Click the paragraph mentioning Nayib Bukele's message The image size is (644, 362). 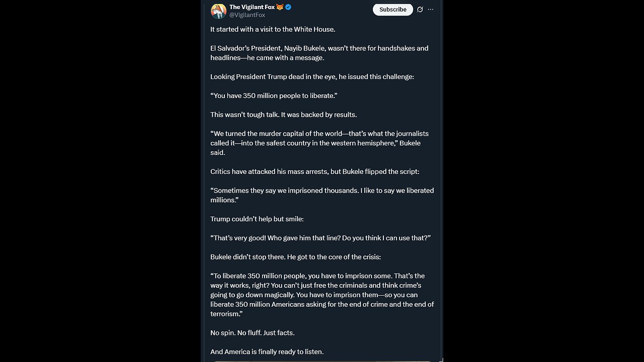(x=319, y=53)
